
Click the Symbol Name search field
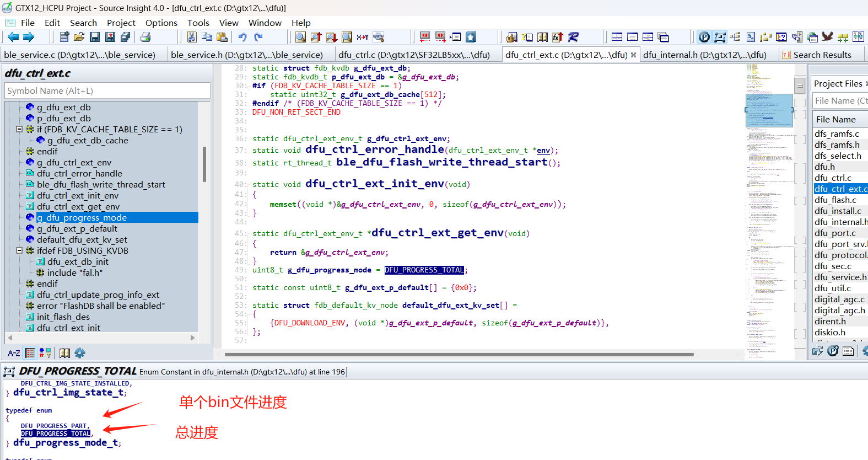click(107, 90)
